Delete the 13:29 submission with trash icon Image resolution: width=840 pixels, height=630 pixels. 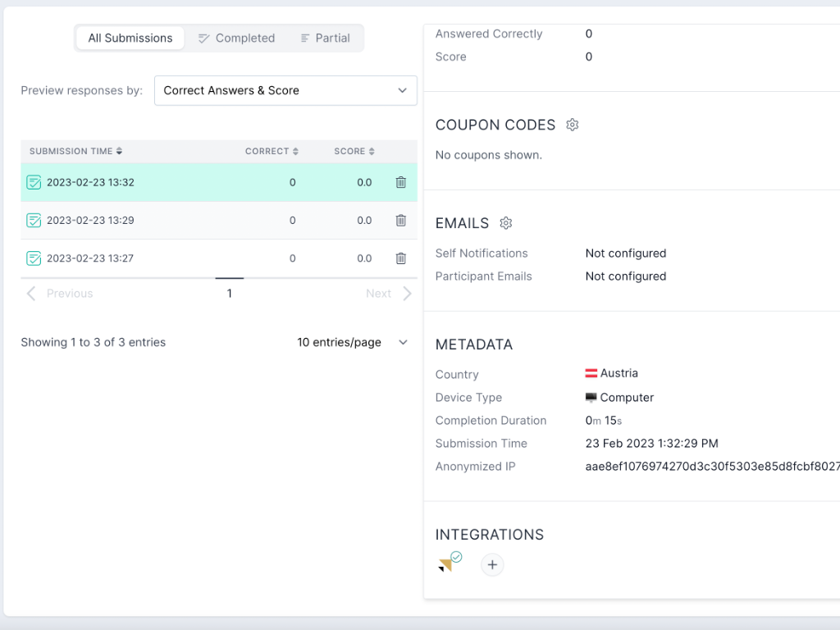click(x=400, y=220)
